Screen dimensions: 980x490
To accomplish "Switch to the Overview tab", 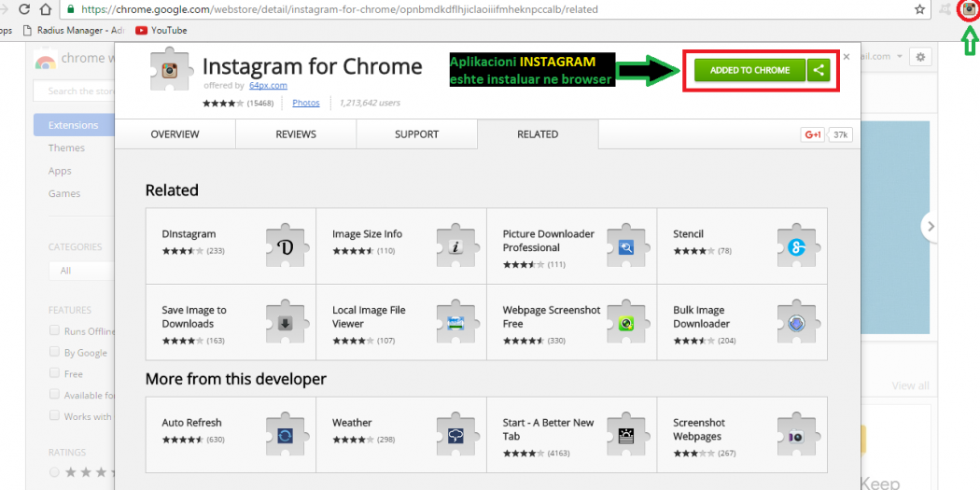I will click(x=175, y=134).
